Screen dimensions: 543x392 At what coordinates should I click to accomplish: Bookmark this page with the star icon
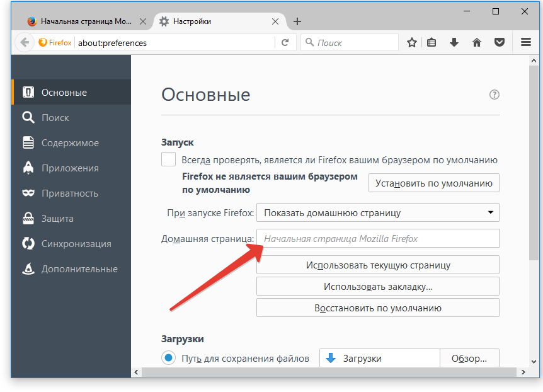tap(412, 43)
